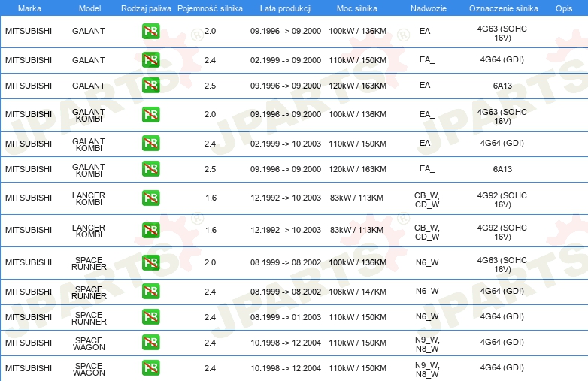Select the fuel icon for Space Runner 2.0
588x381 pixels.
150,263
